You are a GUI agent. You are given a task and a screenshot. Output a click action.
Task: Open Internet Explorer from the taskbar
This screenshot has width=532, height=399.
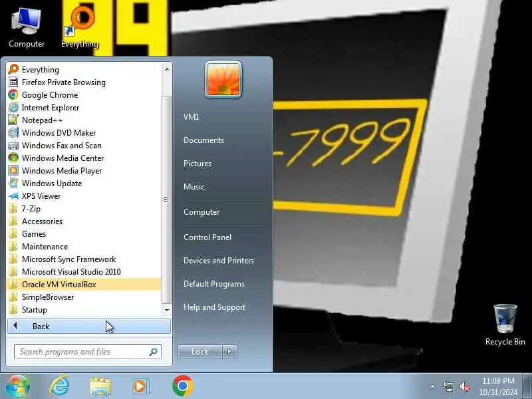(x=60, y=386)
